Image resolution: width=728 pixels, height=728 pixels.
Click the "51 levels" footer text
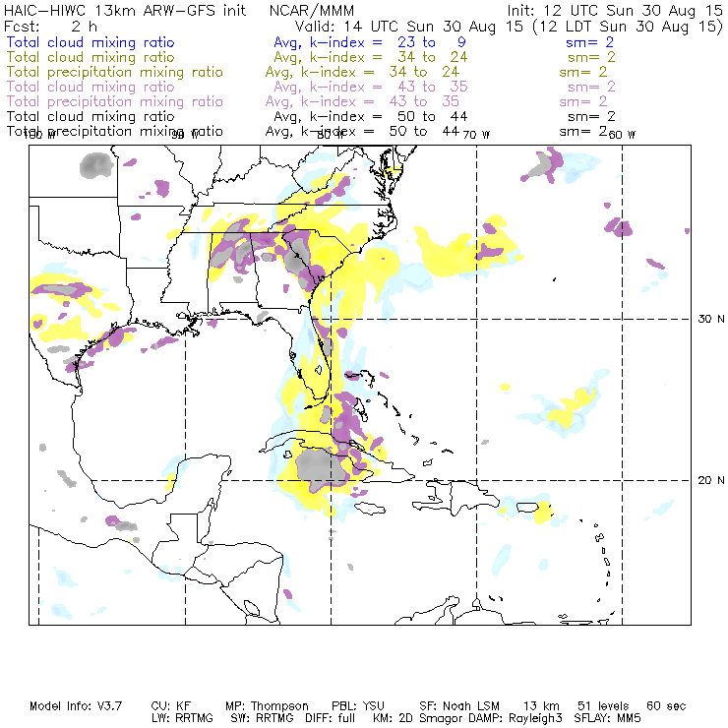coord(603,706)
